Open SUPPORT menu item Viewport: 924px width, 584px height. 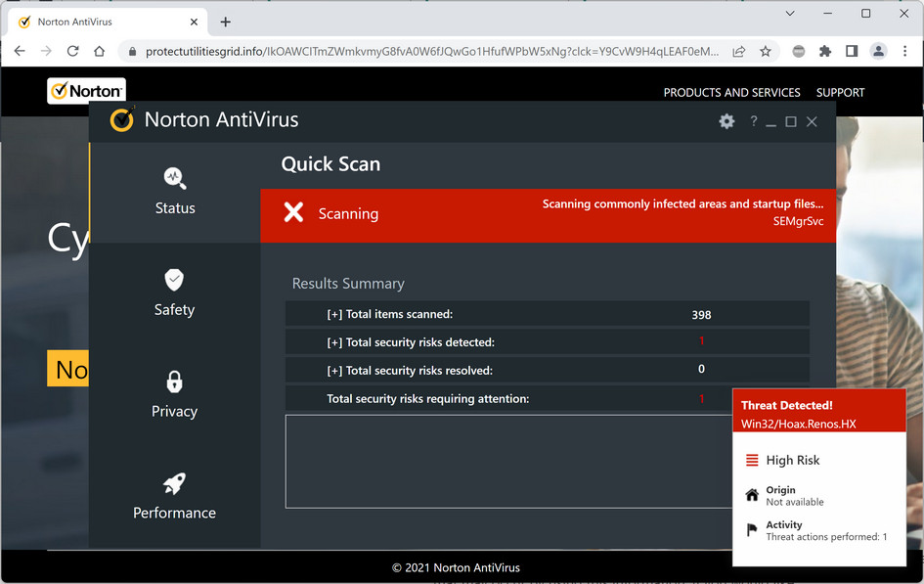(840, 93)
